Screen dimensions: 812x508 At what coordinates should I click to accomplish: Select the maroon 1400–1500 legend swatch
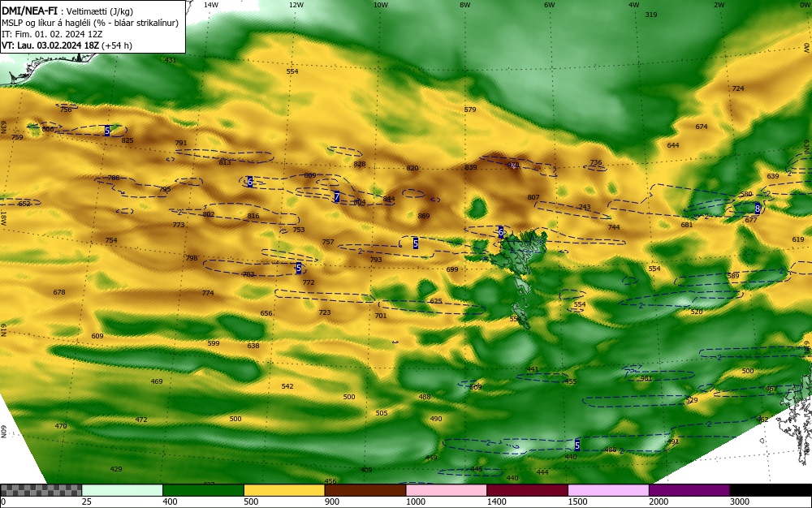(527, 490)
